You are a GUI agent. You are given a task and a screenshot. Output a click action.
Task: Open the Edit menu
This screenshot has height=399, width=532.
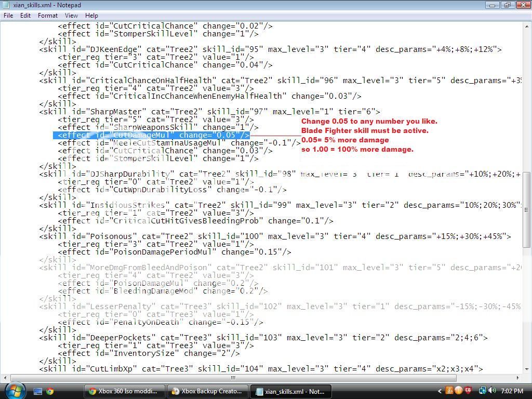click(25, 16)
